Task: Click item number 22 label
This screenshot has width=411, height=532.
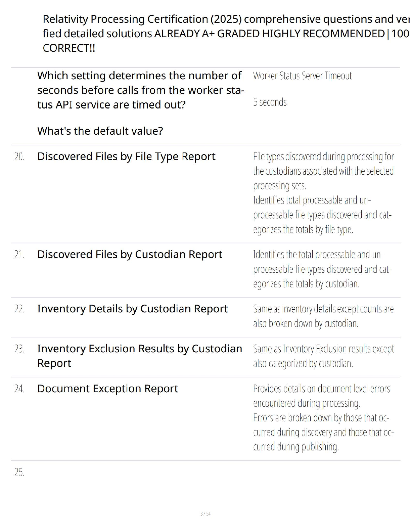Action: (x=19, y=309)
